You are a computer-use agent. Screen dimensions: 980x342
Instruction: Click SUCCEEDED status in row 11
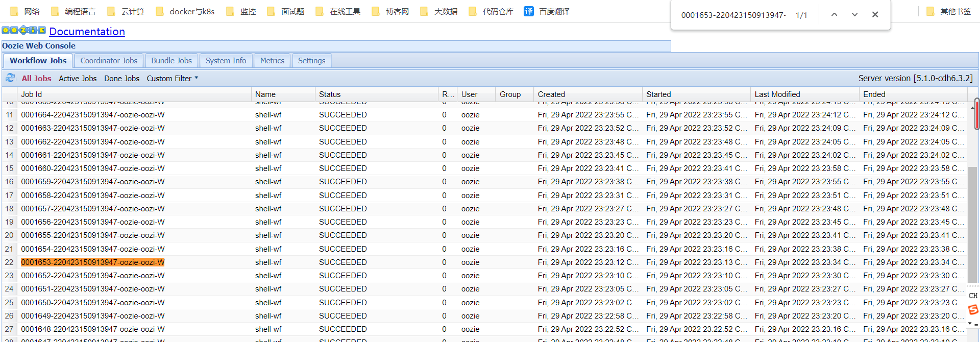[x=343, y=115]
